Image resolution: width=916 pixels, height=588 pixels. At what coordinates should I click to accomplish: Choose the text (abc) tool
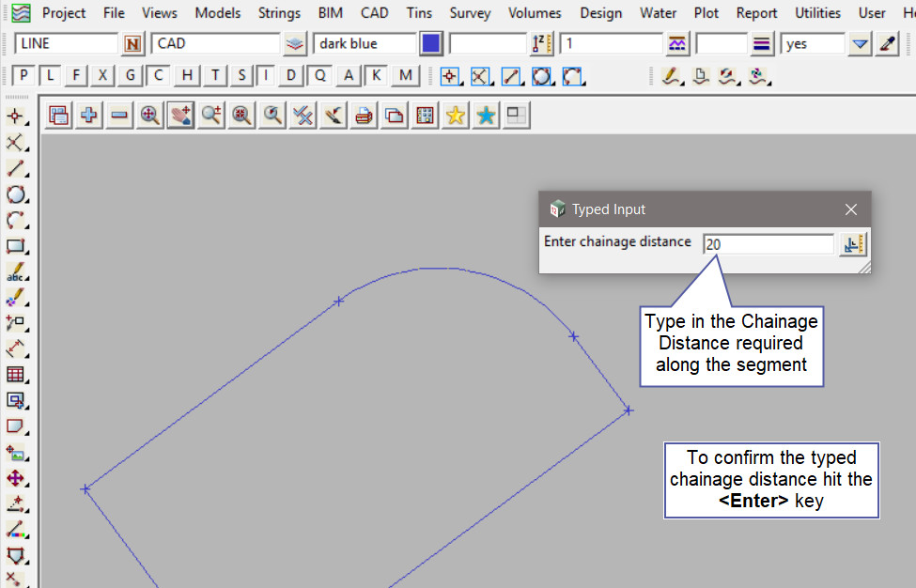pyautogui.click(x=15, y=272)
